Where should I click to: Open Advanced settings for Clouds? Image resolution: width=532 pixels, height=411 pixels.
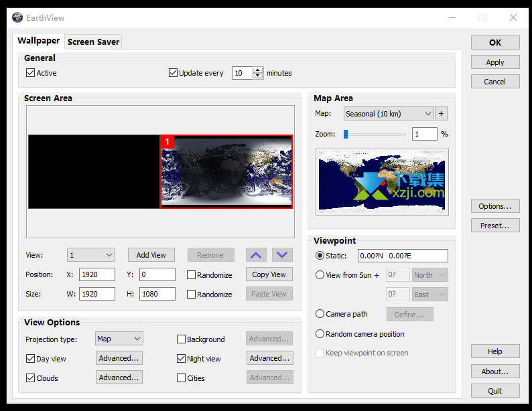tap(119, 378)
